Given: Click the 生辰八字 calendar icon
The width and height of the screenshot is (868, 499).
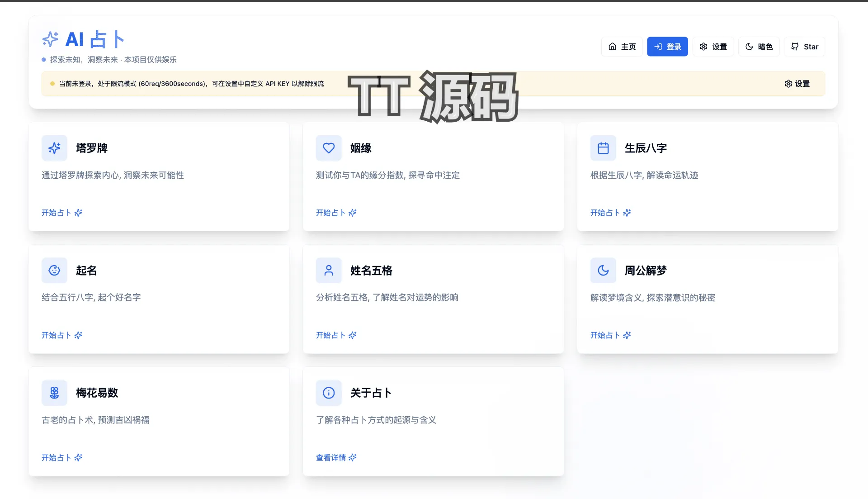Looking at the screenshot, I should click(x=603, y=148).
